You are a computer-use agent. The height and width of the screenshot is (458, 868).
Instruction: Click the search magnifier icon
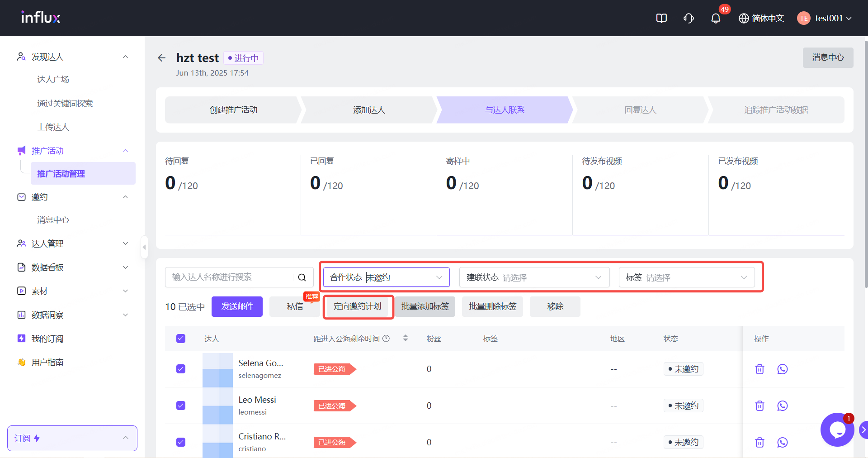302,277
